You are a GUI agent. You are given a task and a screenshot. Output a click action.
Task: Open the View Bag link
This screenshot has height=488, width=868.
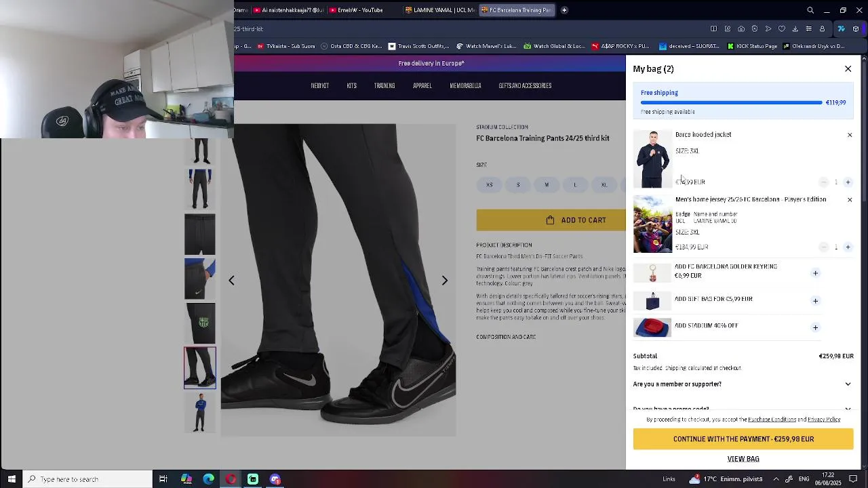click(743, 459)
